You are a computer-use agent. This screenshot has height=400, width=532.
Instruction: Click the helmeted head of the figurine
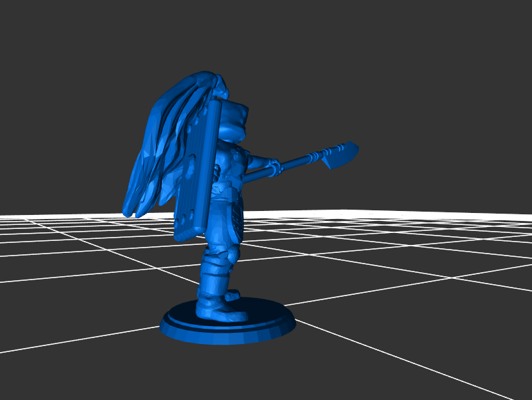pyautogui.click(x=234, y=120)
